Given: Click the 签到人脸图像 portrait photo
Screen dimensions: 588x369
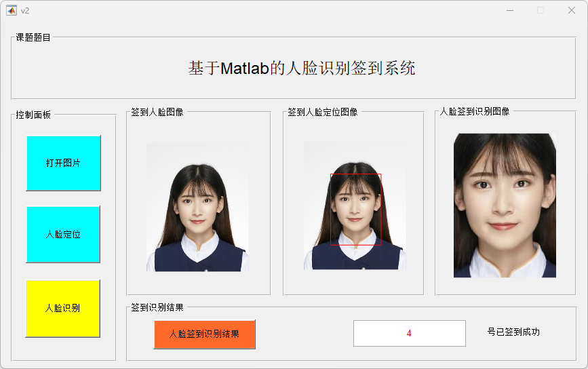Looking at the screenshot, I should point(197,208).
